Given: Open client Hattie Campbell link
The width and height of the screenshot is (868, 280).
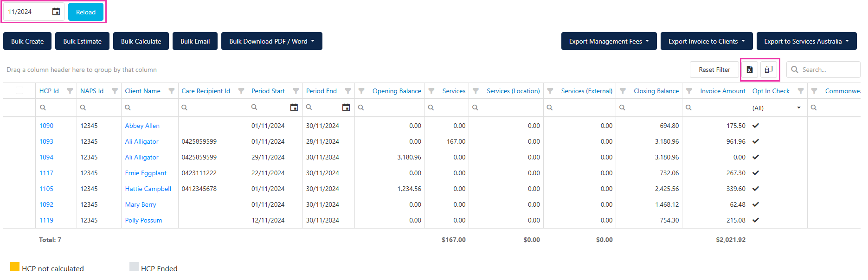Looking at the screenshot, I should click(x=148, y=189).
